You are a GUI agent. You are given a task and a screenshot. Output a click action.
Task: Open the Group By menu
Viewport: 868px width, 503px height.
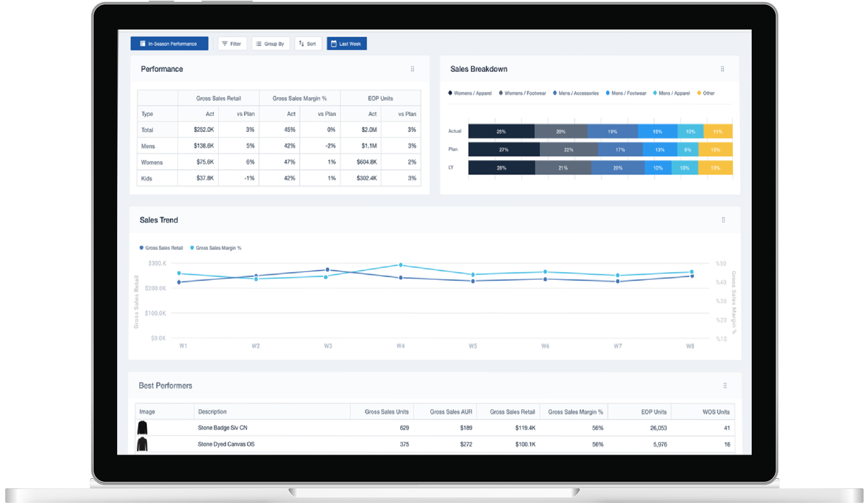(x=270, y=43)
